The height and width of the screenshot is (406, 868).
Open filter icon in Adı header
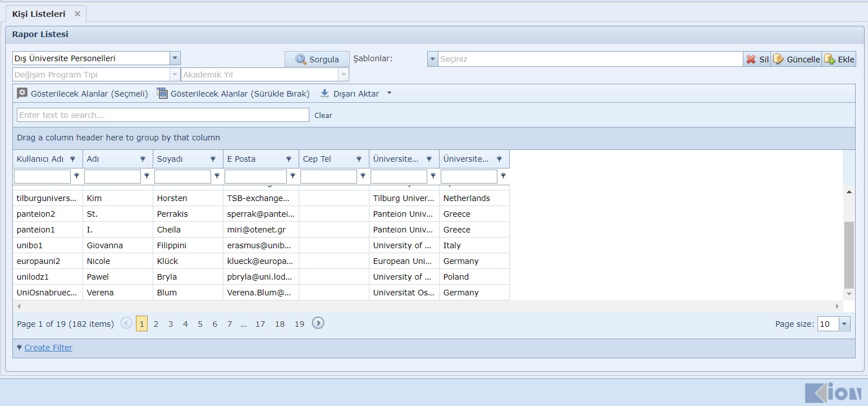pyautogui.click(x=143, y=159)
